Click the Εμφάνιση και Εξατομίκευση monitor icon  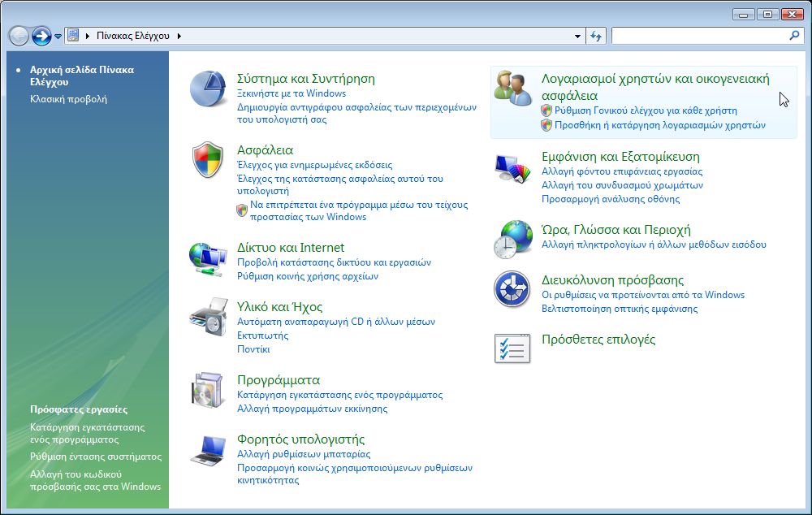pyautogui.click(x=512, y=168)
